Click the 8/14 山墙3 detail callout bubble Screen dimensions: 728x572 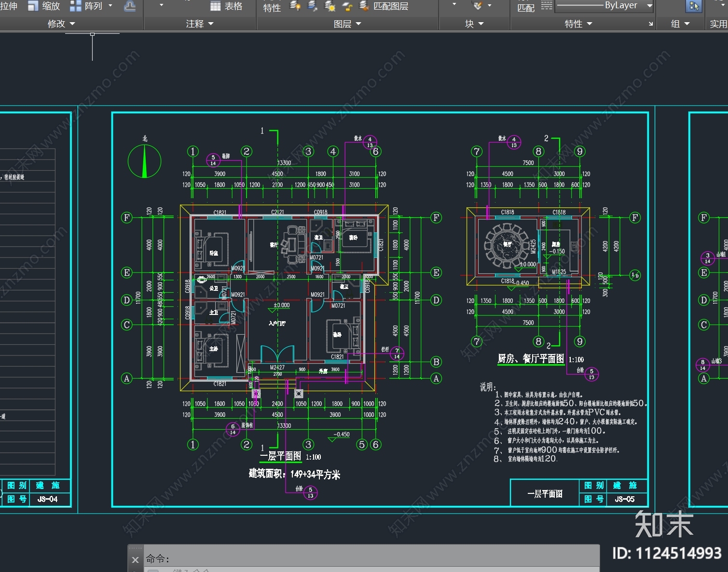click(702, 365)
